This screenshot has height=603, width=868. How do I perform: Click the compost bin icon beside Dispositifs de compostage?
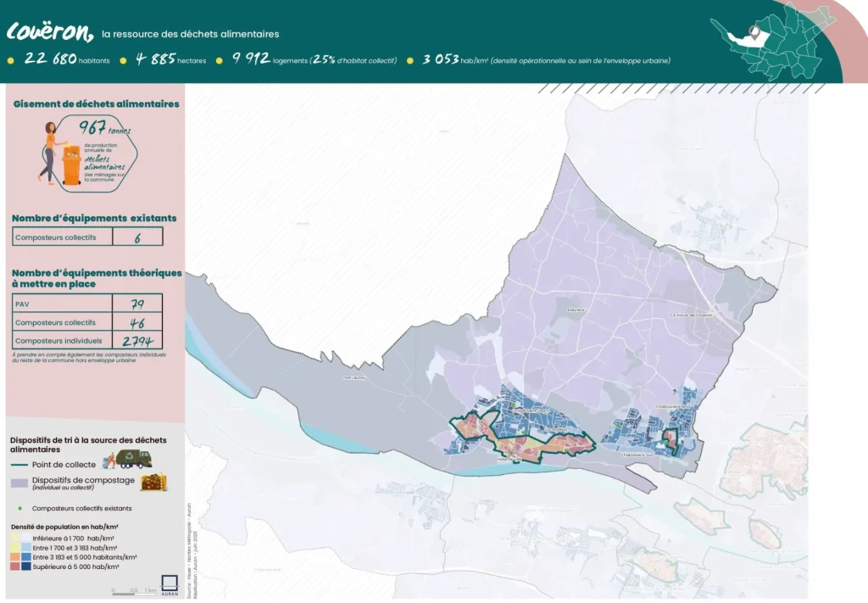[153, 482]
